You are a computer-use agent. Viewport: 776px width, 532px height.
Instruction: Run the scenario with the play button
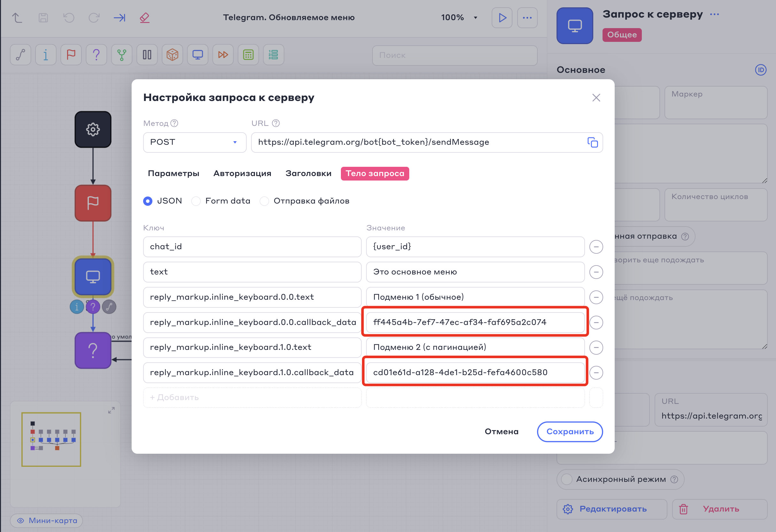pyautogui.click(x=502, y=18)
